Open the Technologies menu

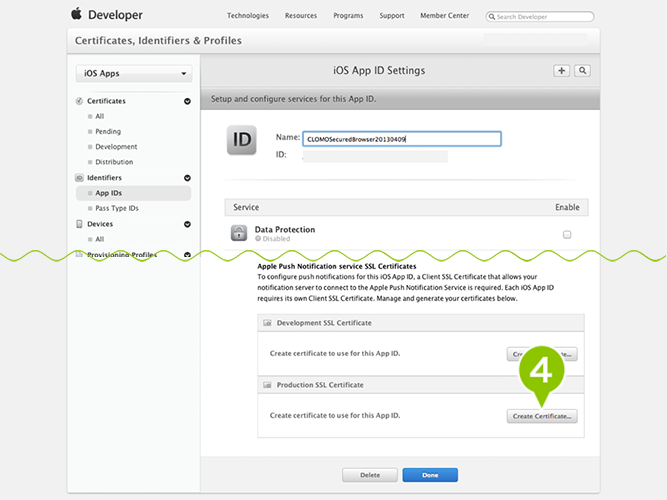click(248, 16)
